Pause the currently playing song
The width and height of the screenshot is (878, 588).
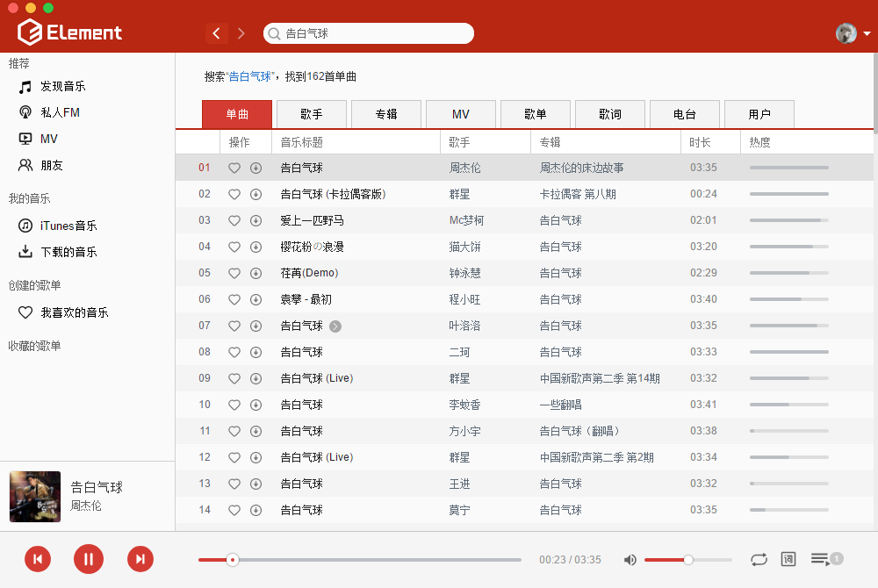point(89,559)
